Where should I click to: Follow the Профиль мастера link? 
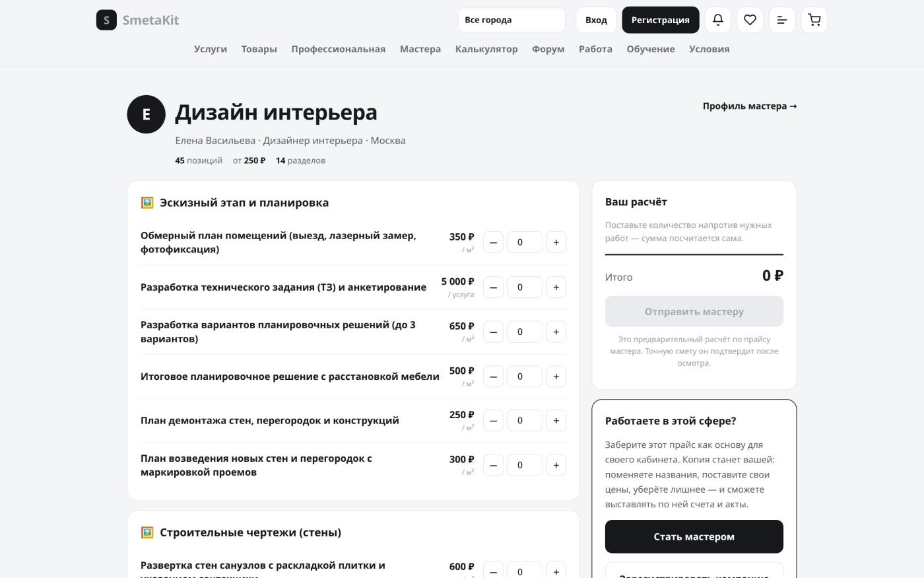point(750,106)
